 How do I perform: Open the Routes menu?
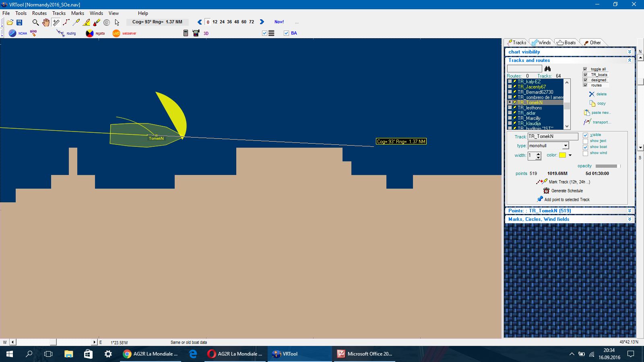pos(39,13)
